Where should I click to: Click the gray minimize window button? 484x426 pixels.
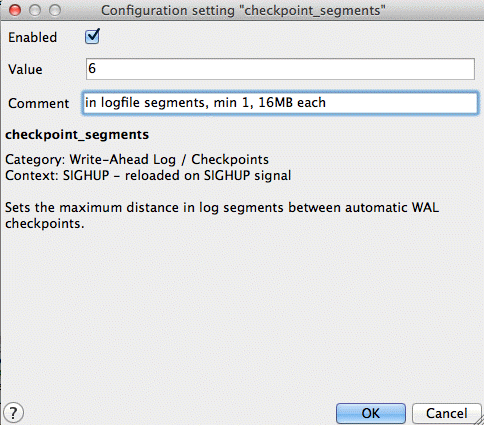[35, 10]
